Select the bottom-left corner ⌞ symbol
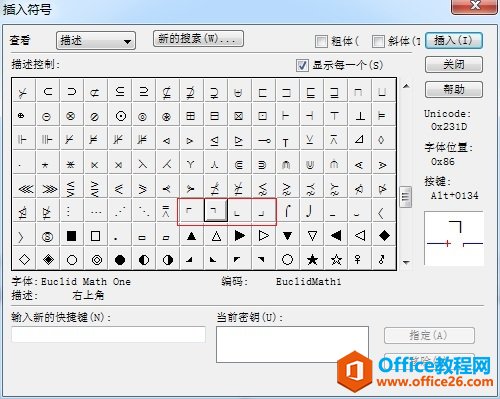The width and height of the screenshot is (500, 399). [240, 211]
